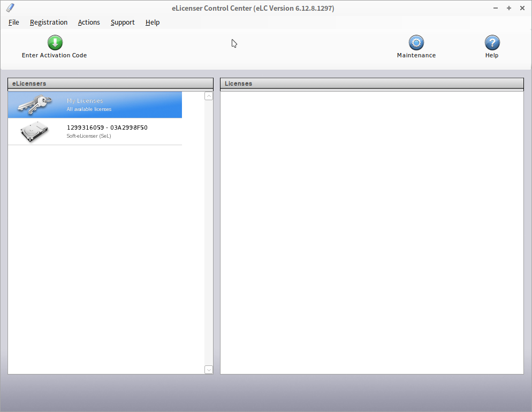Minimize the eLicenser Control Center window
Image resolution: width=532 pixels, height=412 pixels.
click(x=496, y=8)
